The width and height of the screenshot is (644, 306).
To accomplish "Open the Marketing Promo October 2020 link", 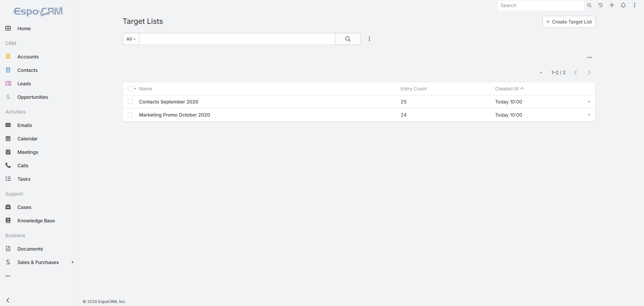I will pyautogui.click(x=174, y=115).
